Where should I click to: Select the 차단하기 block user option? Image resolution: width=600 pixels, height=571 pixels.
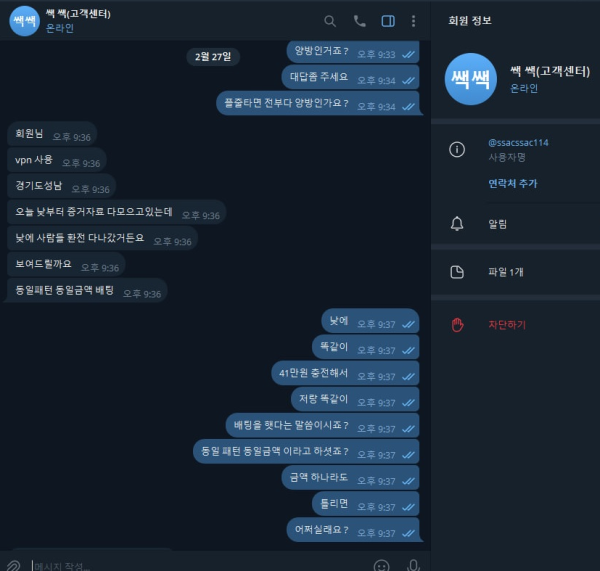tap(507, 325)
